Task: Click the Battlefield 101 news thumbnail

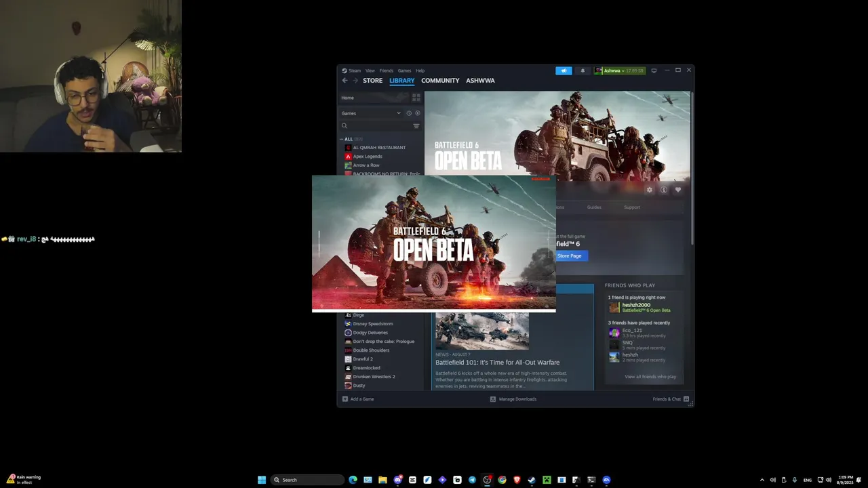Action: pos(482,331)
